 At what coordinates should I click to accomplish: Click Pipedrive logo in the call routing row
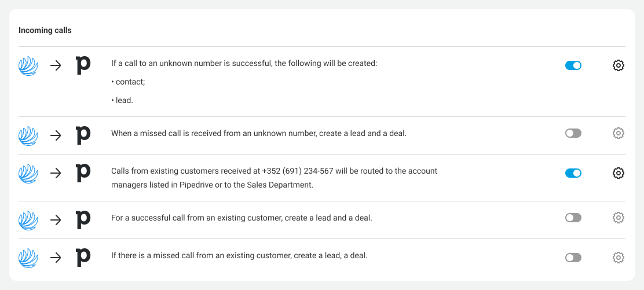83,173
